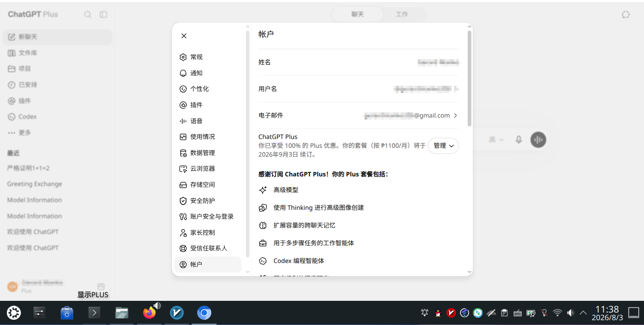644x325 pixels.
Task: Open the 通知 notifications settings section
Action: (x=208, y=73)
